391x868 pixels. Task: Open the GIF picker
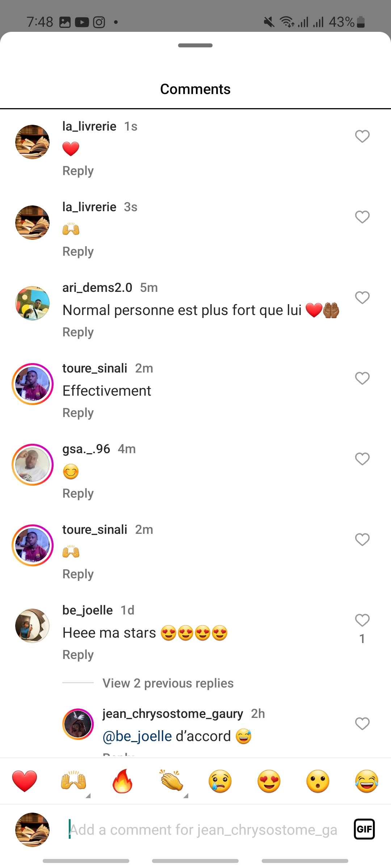pos(364,829)
